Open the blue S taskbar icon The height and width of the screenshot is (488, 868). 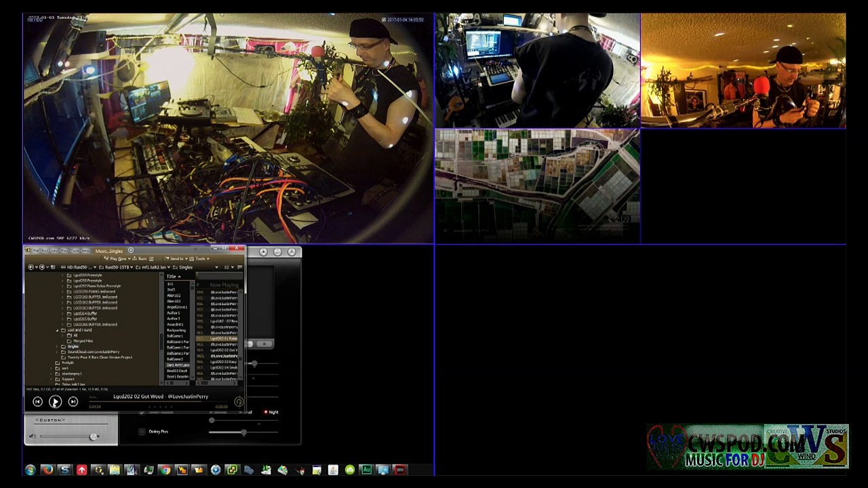[x=64, y=470]
